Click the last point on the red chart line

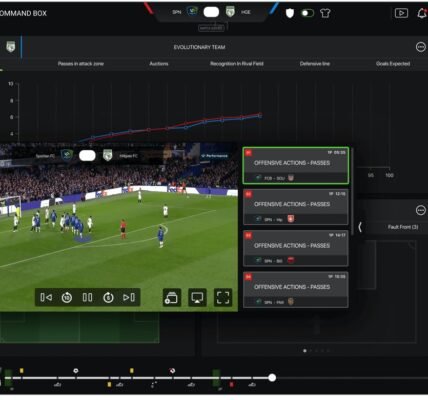[260, 114]
